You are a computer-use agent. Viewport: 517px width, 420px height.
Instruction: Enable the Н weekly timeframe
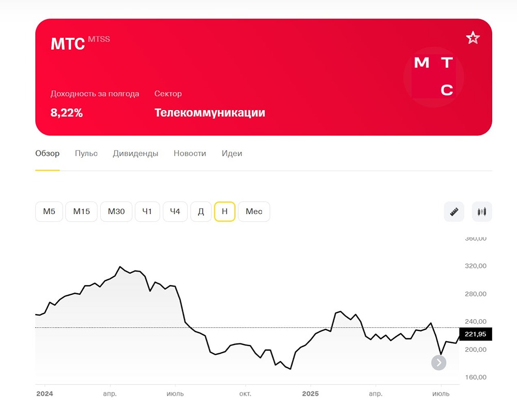(224, 212)
